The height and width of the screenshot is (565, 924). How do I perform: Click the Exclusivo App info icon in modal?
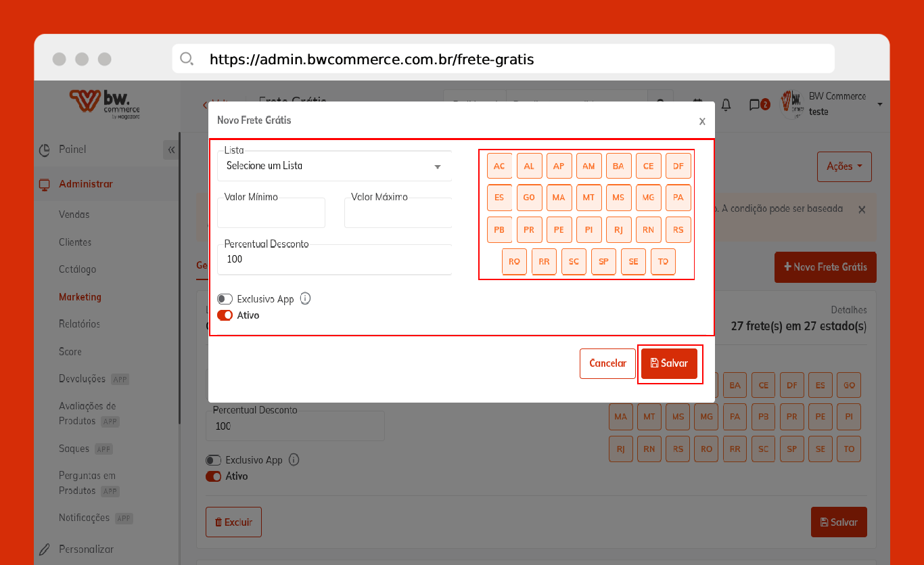[x=305, y=298]
